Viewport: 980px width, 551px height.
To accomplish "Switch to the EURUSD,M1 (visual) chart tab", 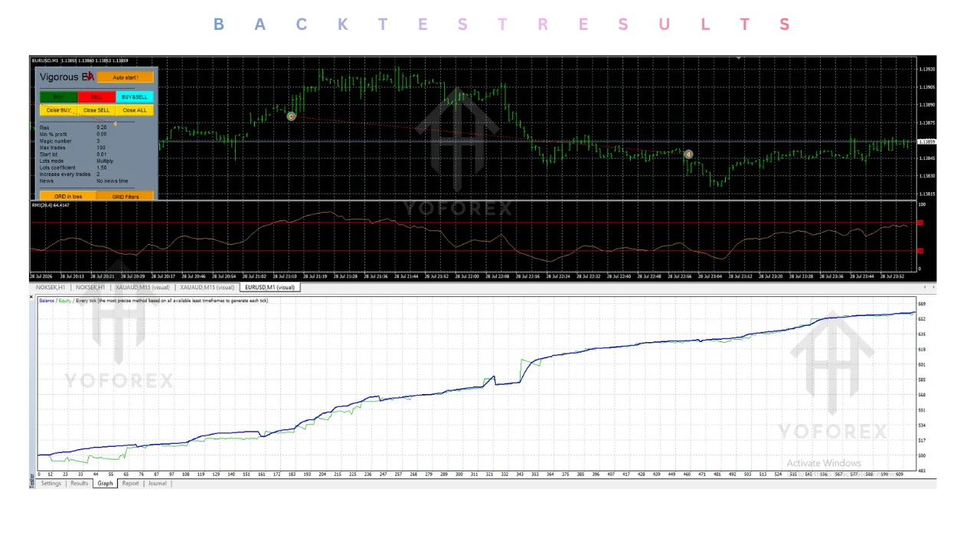I will (x=269, y=288).
